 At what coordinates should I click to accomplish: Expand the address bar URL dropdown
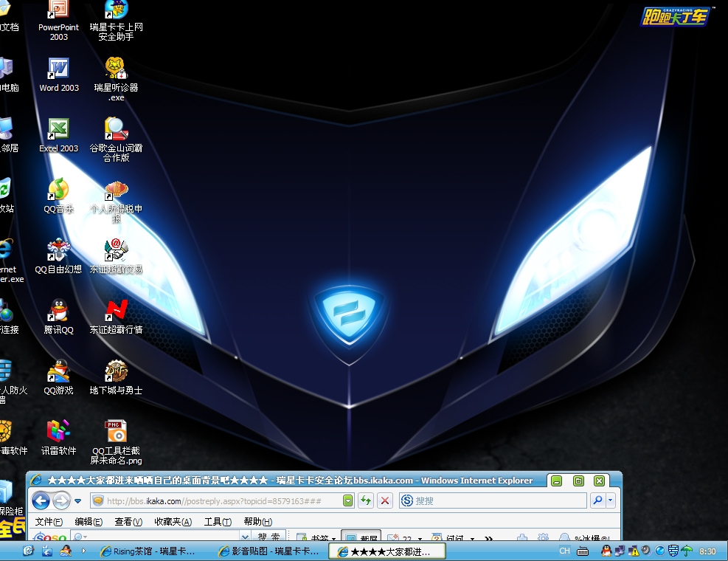click(x=348, y=501)
